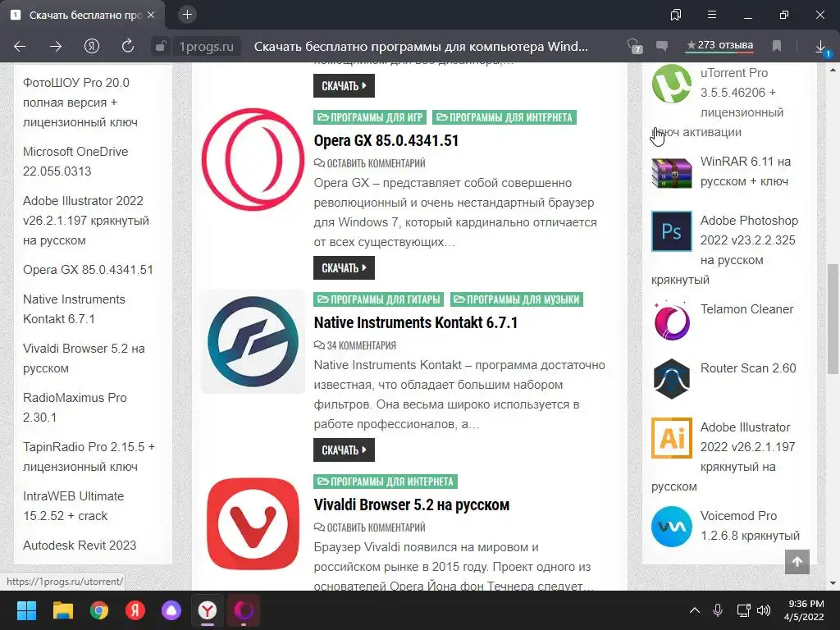Open the downloads arrow icon
This screenshot has width=840, height=630.
coord(820,47)
